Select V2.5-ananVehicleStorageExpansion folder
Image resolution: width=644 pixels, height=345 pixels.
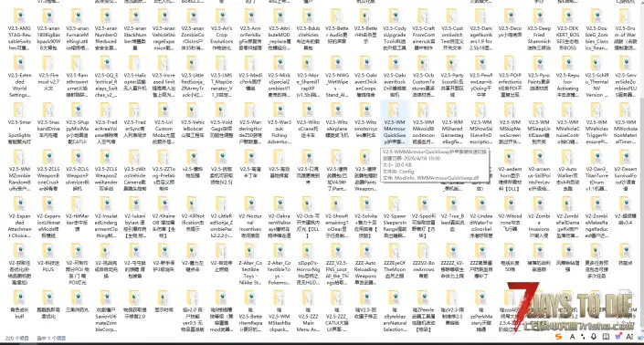164,29
